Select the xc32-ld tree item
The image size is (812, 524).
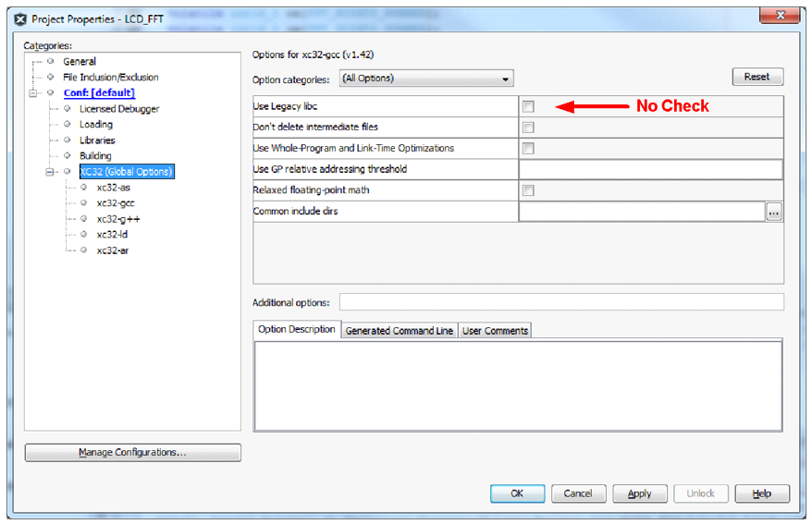112,235
